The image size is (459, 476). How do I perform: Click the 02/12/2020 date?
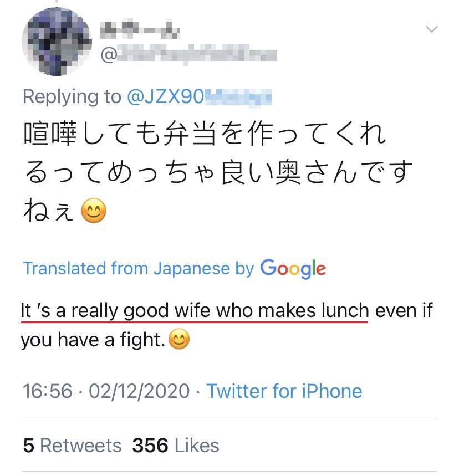click(139, 391)
